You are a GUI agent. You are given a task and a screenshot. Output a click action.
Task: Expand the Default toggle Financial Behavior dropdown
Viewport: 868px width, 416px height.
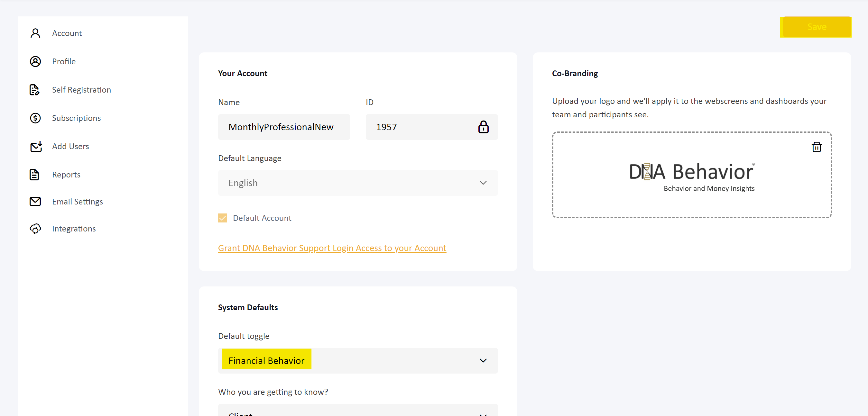(x=358, y=360)
